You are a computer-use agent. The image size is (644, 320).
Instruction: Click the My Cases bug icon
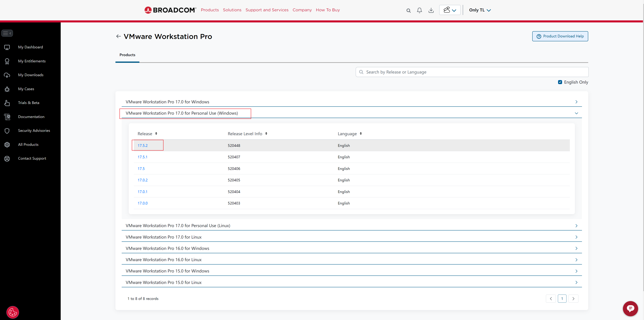[7, 89]
